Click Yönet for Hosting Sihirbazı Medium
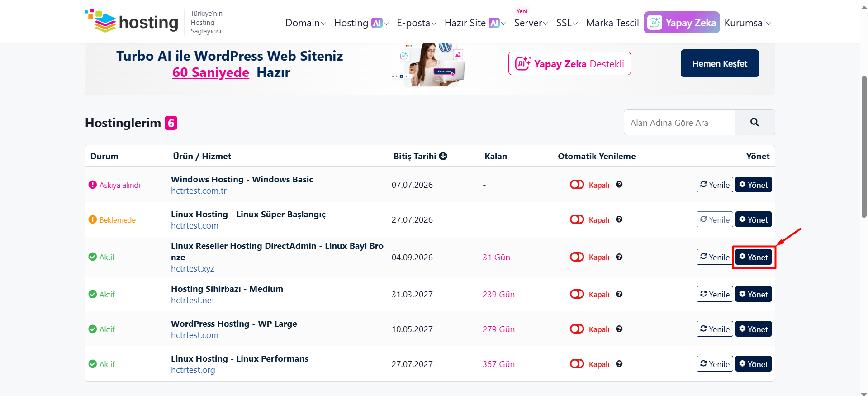868x396 pixels. (x=754, y=294)
